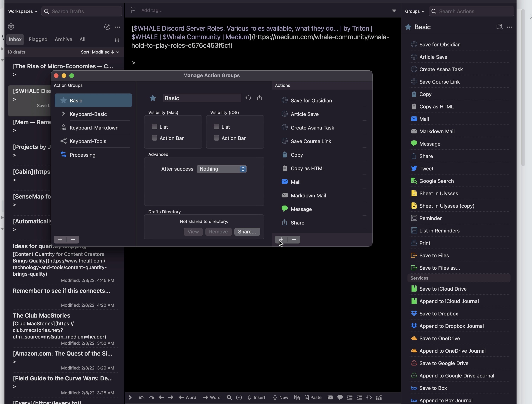Screen dimensions: 532x404
Task: Click the share icon beside group name field
Action: 259,98
